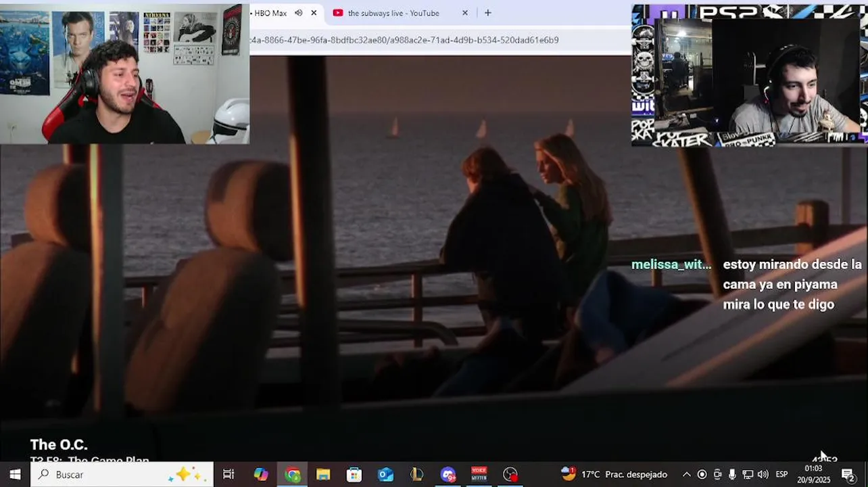
Task: Show hidden system tray icons
Action: pyautogui.click(x=686, y=475)
